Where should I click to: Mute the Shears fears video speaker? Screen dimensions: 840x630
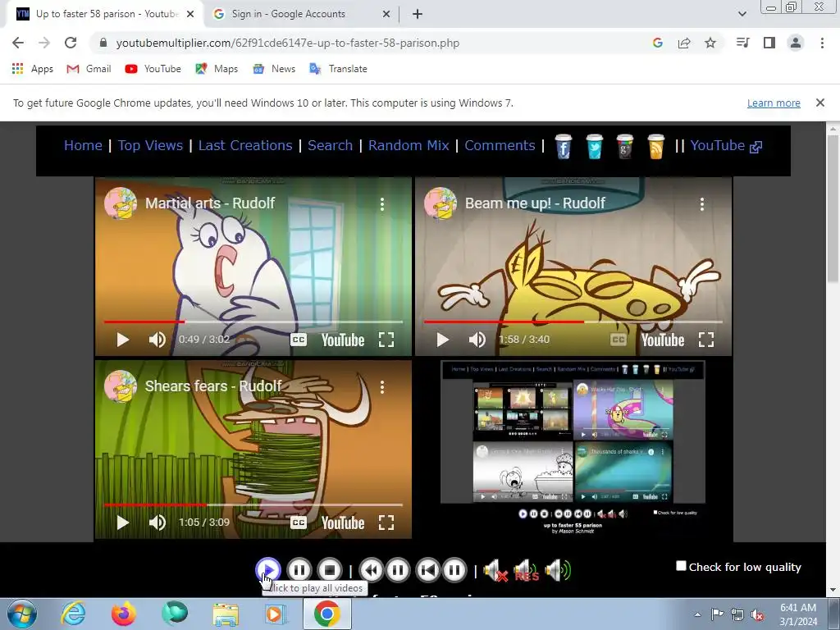(x=157, y=523)
